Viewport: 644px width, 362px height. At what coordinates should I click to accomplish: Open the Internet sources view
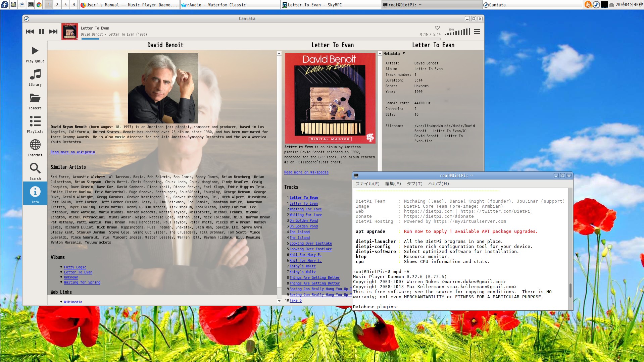coord(35,148)
